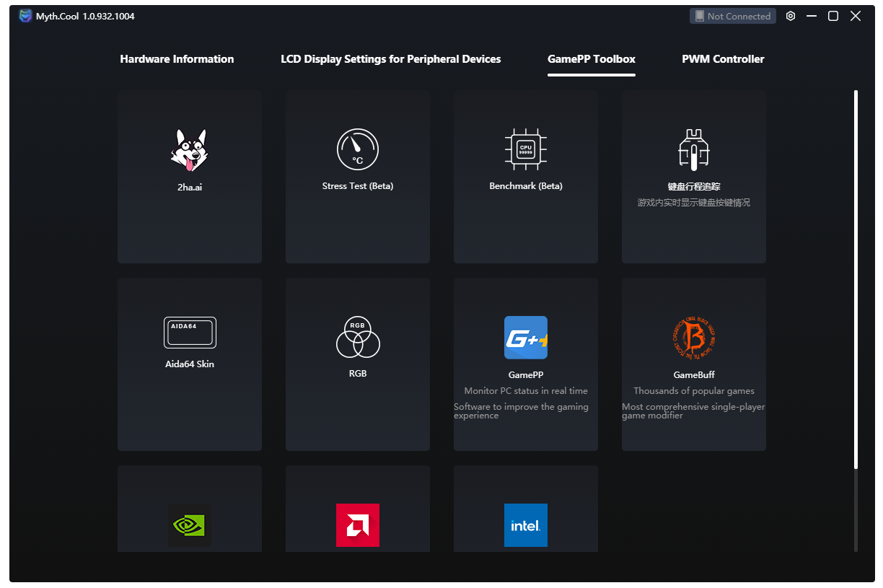Launch the Stress Test thermometer gauge icon
The width and height of the screenshot is (883, 588).
(358, 150)
